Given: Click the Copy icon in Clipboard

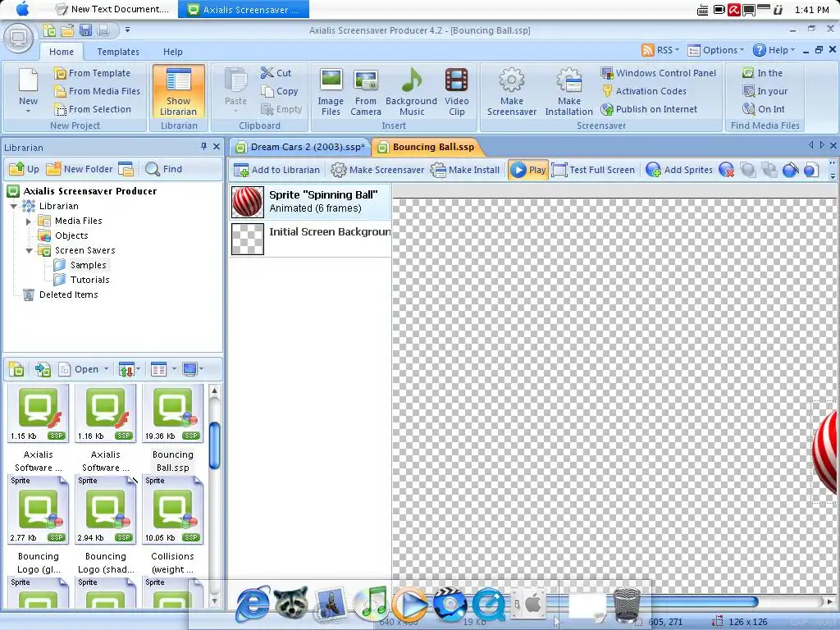Looking at the screenshot, I should pos(267,91).
